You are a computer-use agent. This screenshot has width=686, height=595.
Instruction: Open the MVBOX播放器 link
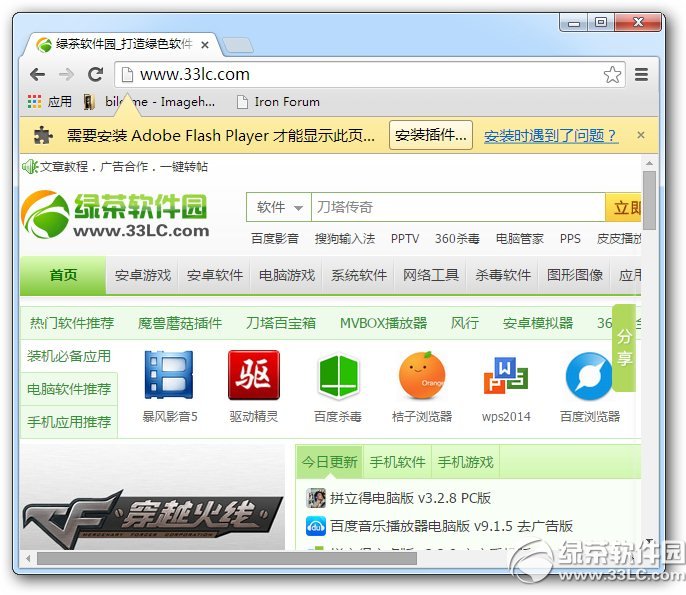(383, 323)
